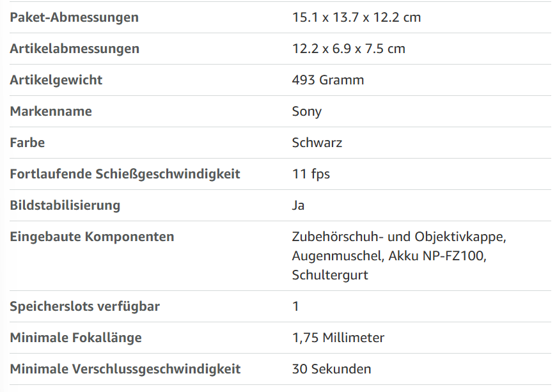Select the Artikelabmessungen row label

[74, 49]
